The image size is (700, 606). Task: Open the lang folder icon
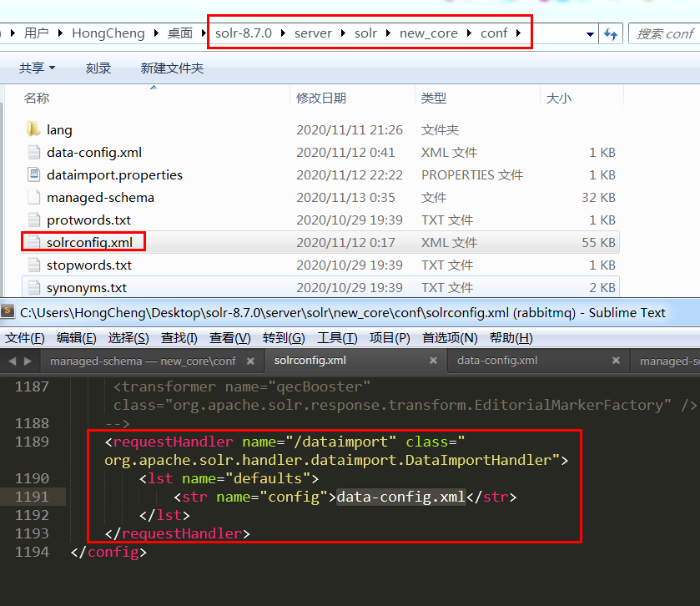[x=33, y=129]
